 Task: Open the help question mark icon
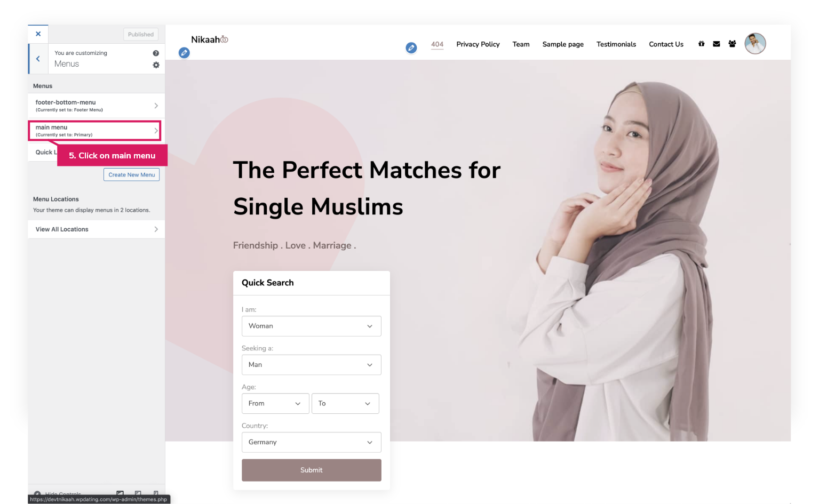156,53
